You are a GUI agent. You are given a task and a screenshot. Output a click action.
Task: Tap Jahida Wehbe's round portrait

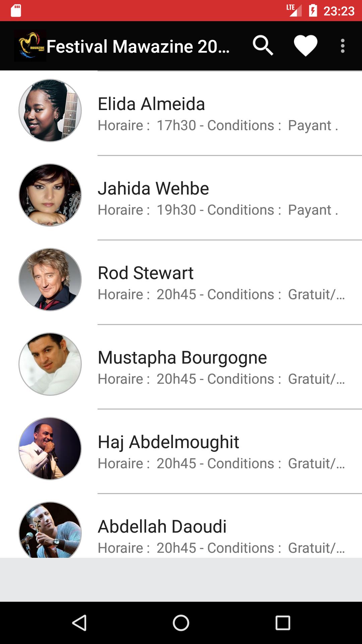50,195
